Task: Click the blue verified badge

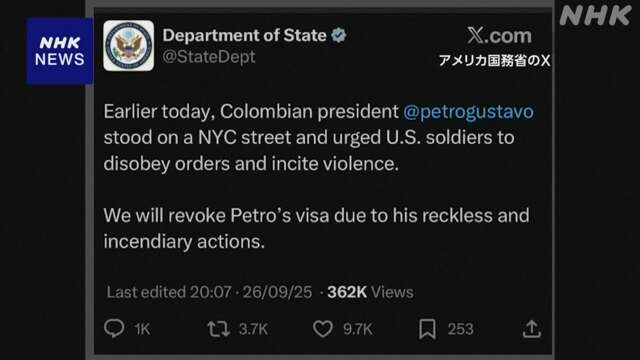Action: [x=339, y=36]
